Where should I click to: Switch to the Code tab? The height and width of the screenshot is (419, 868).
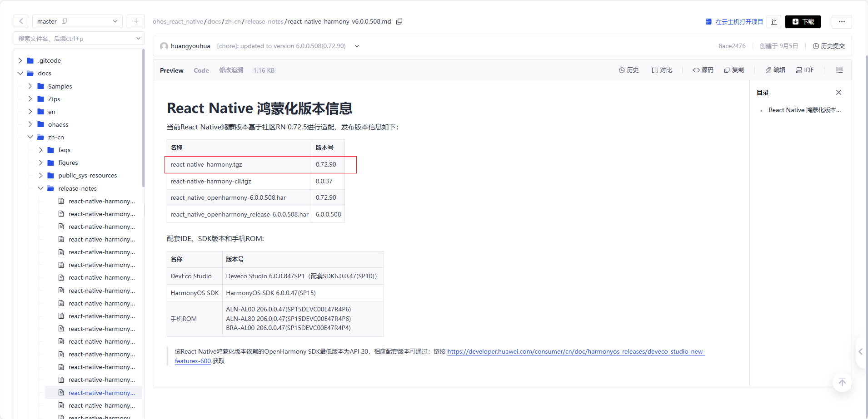coord(201,70)
